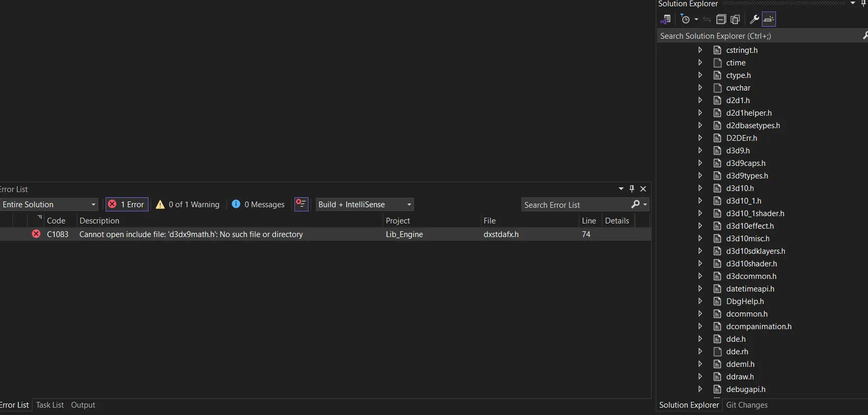Select the Solution Explorer bottom tab
Viewport: 868px width, 415px height.
[x=689, y=405]
